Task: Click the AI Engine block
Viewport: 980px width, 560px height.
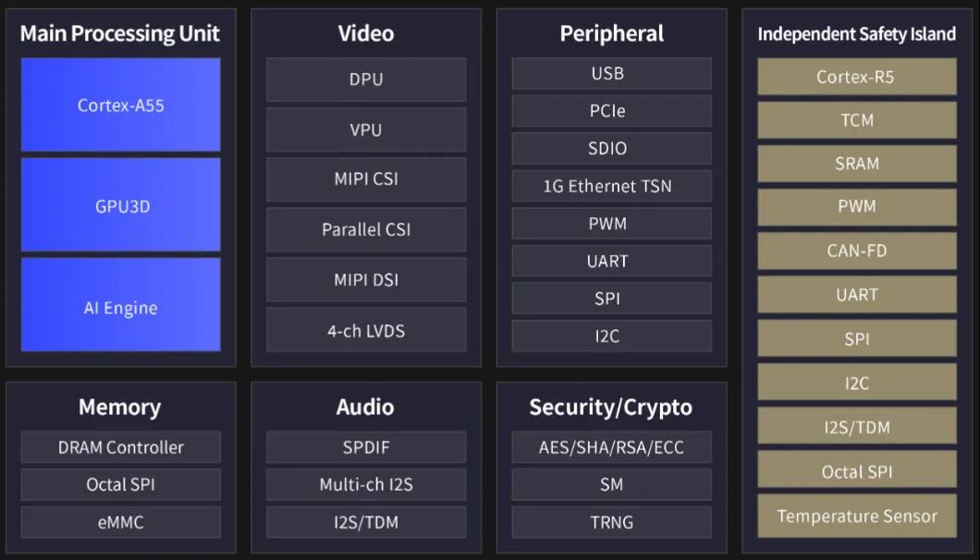Action: [x=120, y=306]
